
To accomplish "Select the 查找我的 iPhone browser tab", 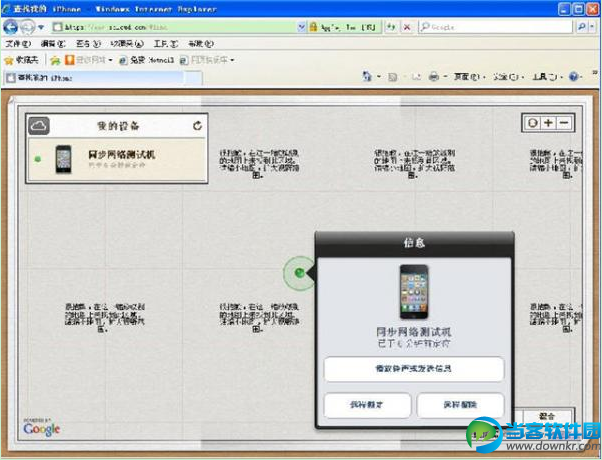I will (x=94, y=78).
